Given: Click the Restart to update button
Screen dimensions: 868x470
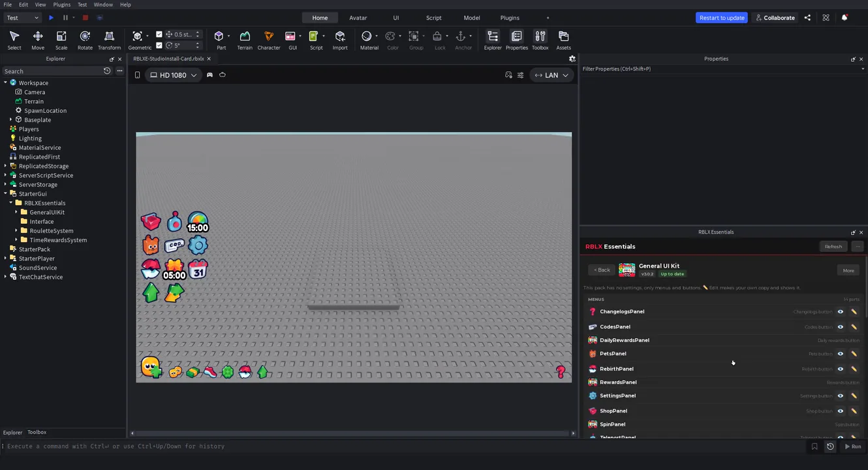Looking at the screenshot, I should [x=722, y=18].
